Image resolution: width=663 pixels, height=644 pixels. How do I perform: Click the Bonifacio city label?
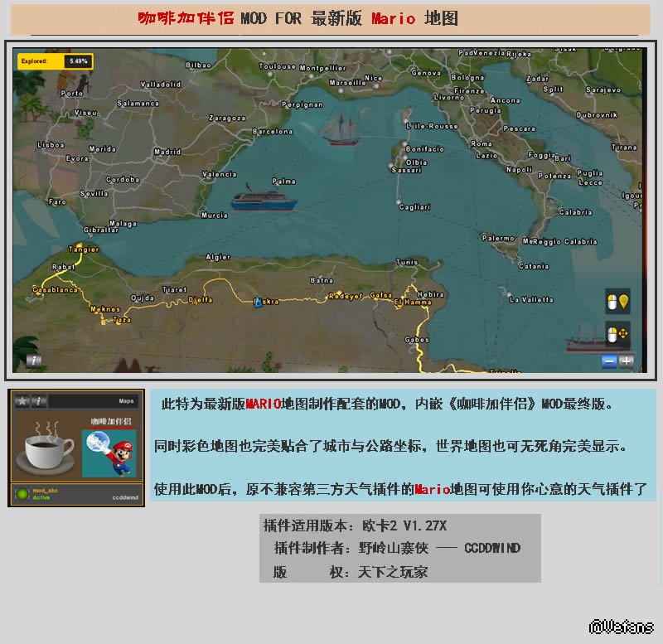[x=424, y=148]
